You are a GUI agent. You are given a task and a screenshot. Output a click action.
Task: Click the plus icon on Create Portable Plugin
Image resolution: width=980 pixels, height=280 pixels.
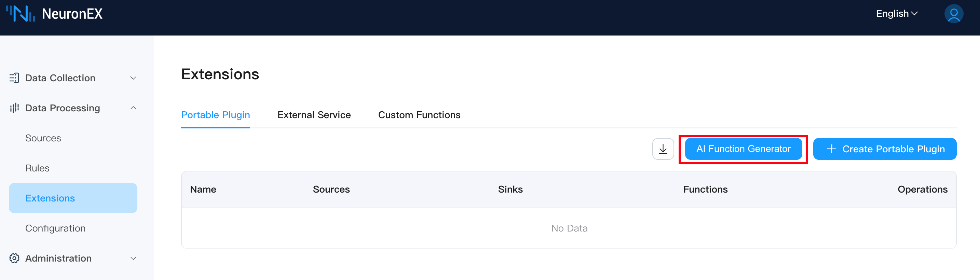832,149
